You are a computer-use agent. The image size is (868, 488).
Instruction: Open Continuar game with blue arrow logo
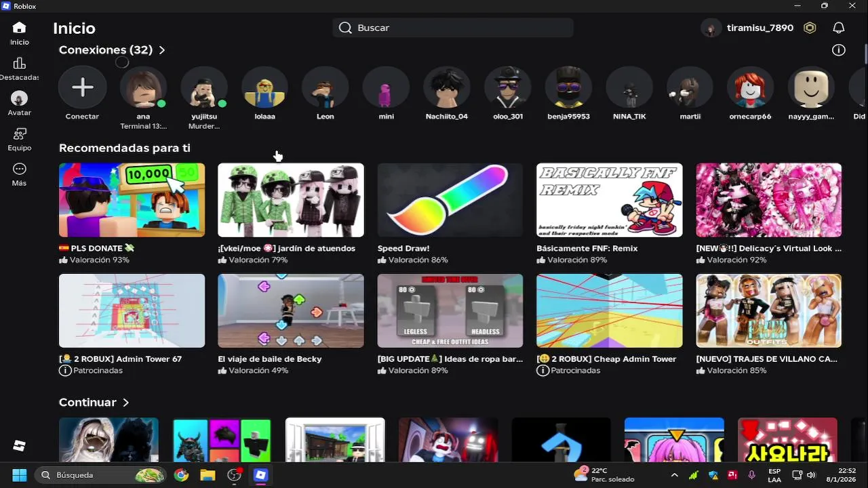(x=561, y=440)
